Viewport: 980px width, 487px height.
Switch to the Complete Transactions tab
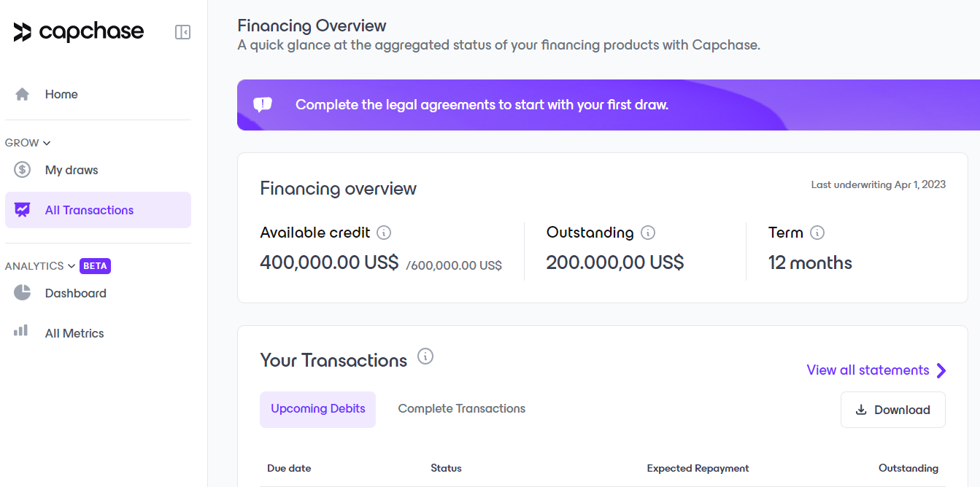(461, 409)
